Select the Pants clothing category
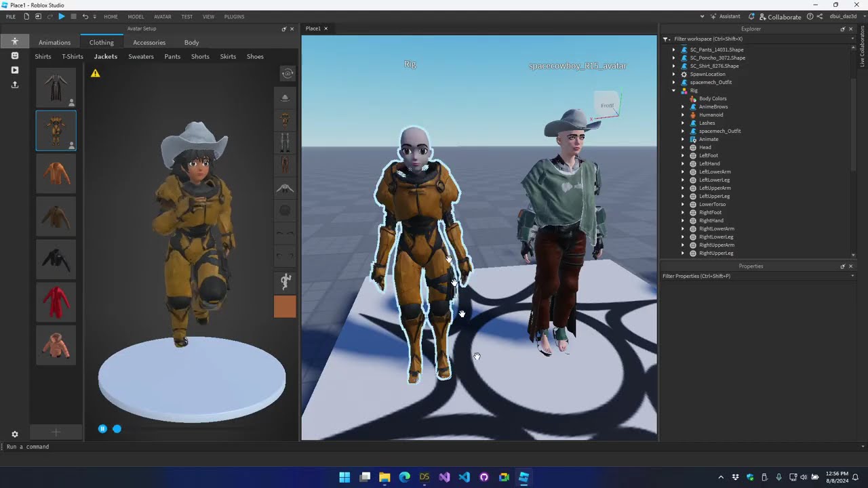 click(x=172, y=56)
